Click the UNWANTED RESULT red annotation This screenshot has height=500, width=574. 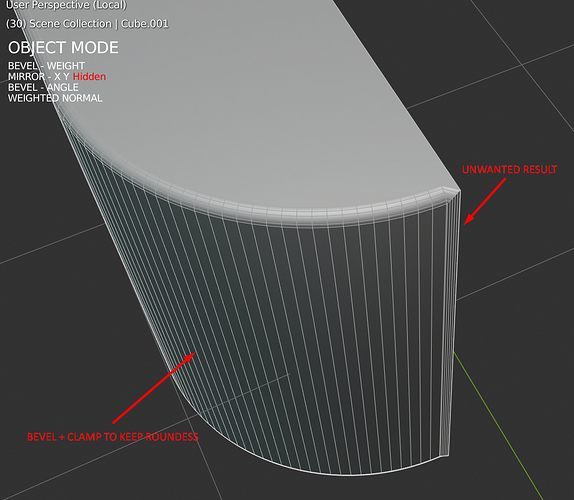point(509,169)
